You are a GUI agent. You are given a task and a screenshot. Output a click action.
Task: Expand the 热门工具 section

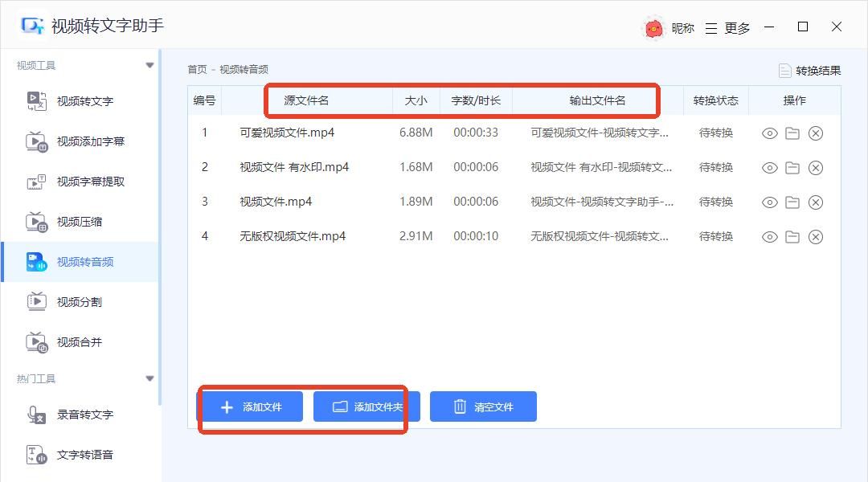click(x=149, y=378)
